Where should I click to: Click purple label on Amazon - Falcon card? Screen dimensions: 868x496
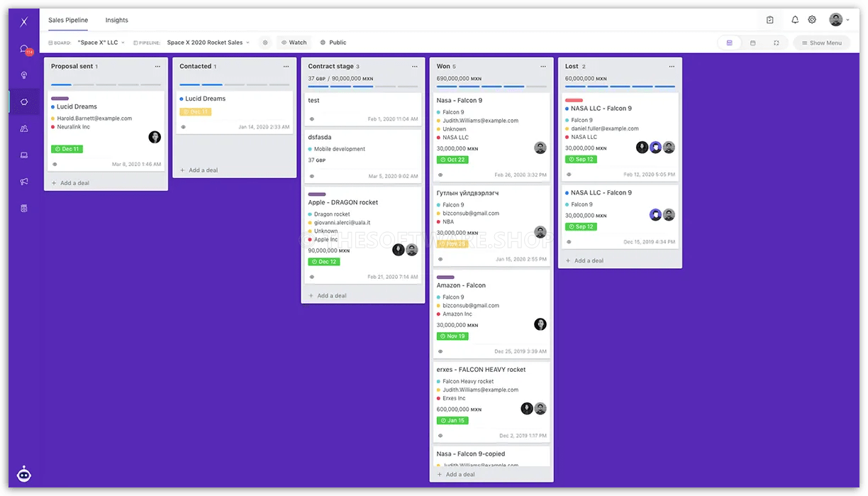pyautogui.click(x=445, y=277)
